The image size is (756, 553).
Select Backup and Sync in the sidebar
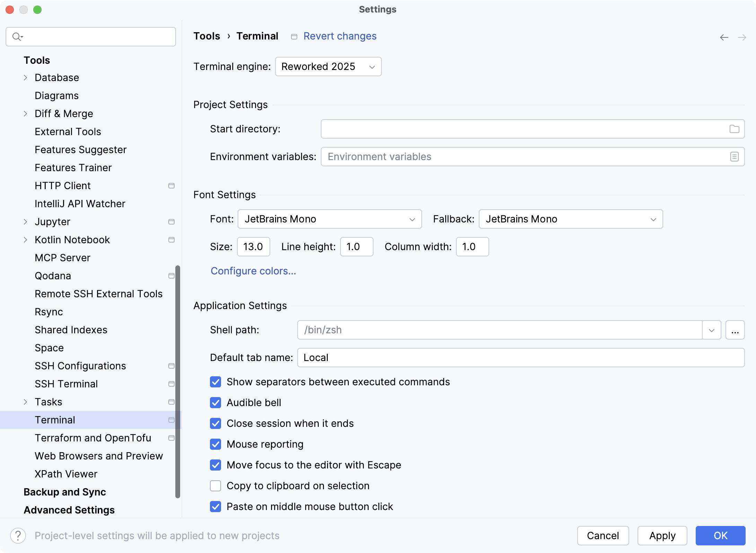[64, 492]
